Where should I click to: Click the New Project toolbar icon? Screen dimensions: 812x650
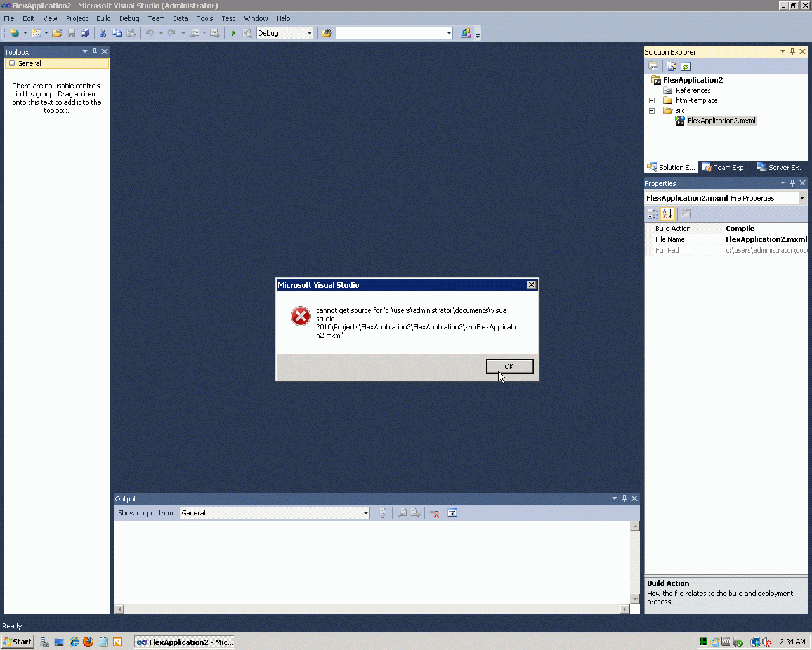point(15,33)
